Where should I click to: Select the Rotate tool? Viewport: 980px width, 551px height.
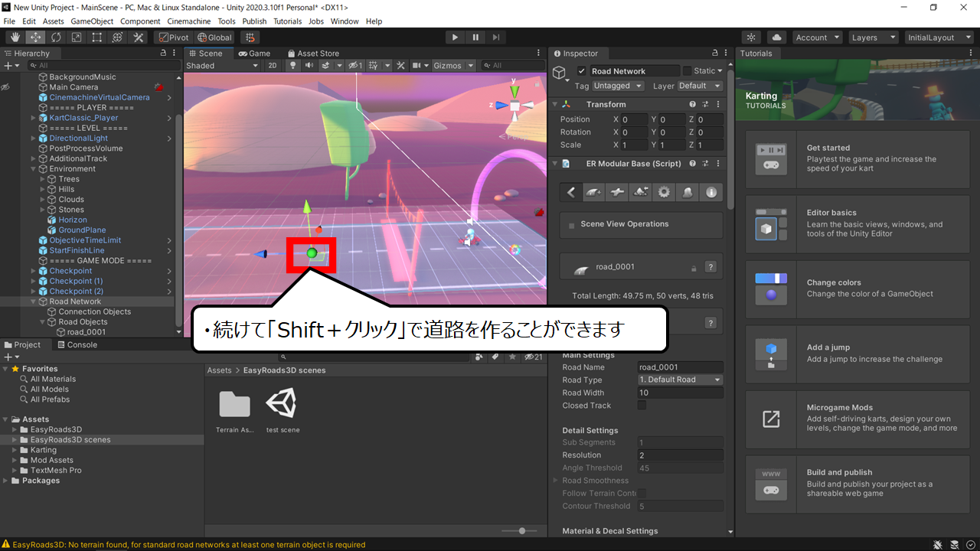[x=57, y=37]
